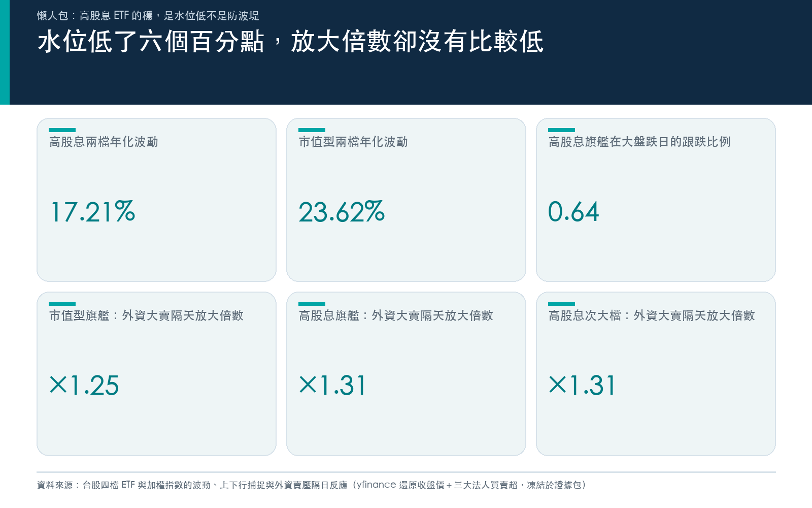Select ×1.31 in the 高股息次大檔 card
The height and width of the screenshot is (508, 812).
pos(582,385)
